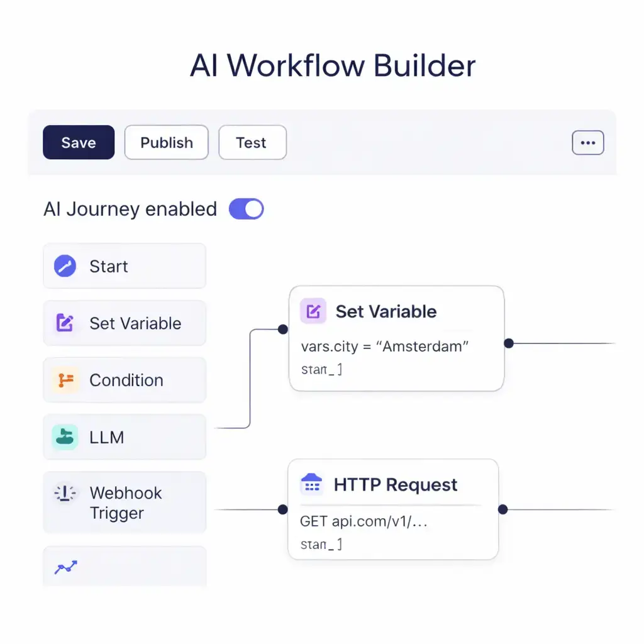Click the HTTP Request node's input port
The height and width of the screenshot is (644, 644).
pyautogui.click(x=283, y=509)
